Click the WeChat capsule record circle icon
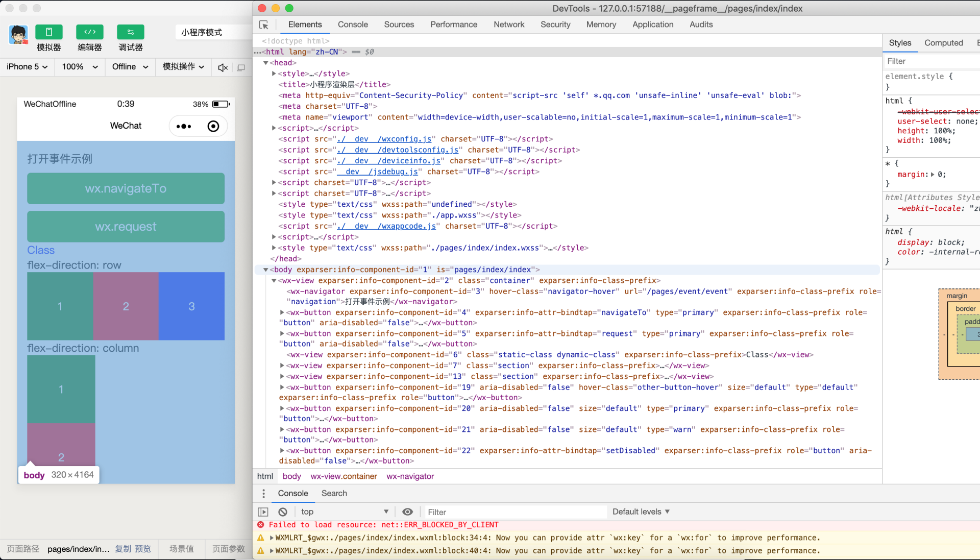Viewport: 980px width, 560px height. [213, 126]
